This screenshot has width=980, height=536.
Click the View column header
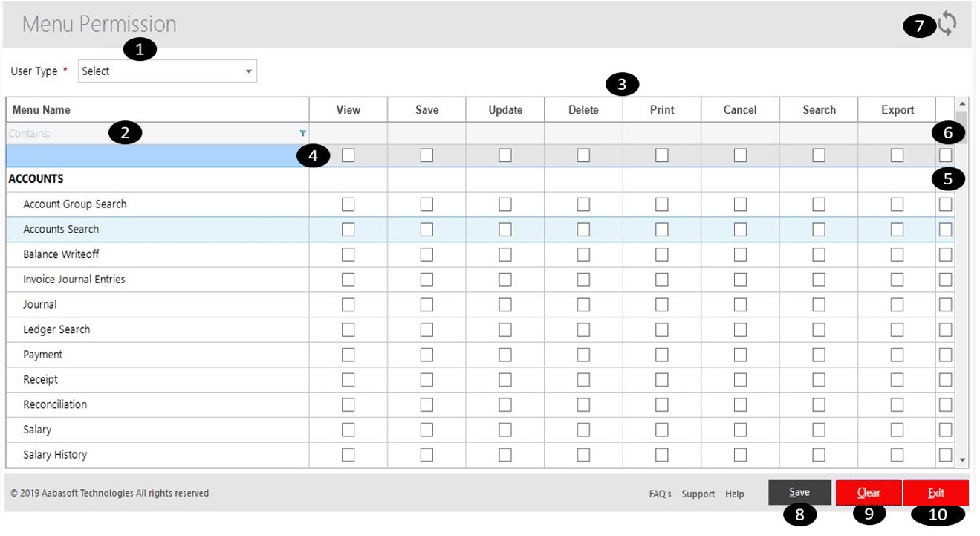point(349,109)
